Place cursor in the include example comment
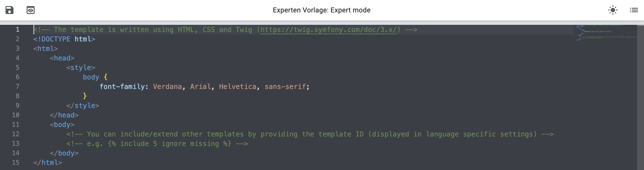This screenshot has height=170, width=644. [x=157, y=144]
